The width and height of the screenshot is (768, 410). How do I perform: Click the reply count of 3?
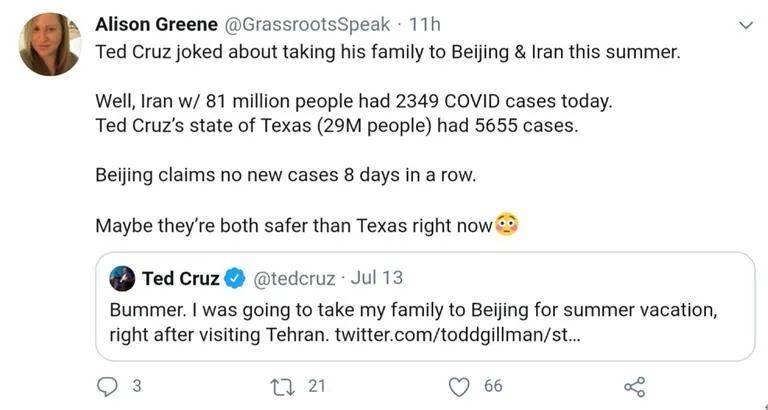pyautogui.click(x=137, y=386)
